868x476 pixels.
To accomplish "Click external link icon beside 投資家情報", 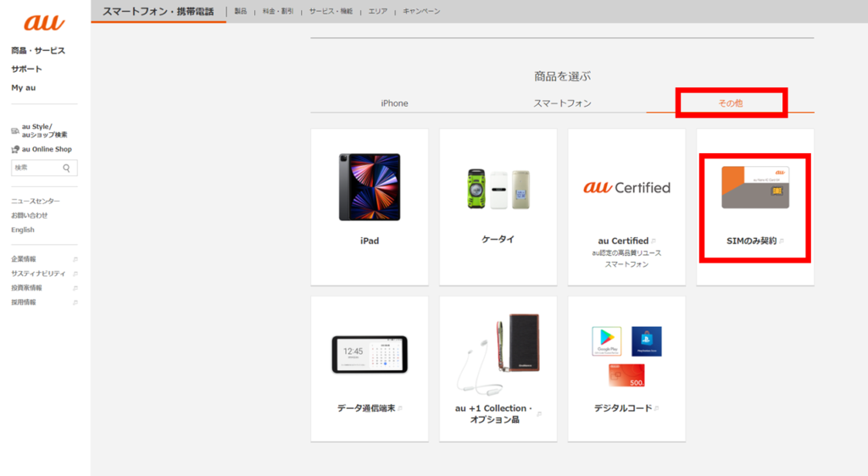I will (75, 288).
